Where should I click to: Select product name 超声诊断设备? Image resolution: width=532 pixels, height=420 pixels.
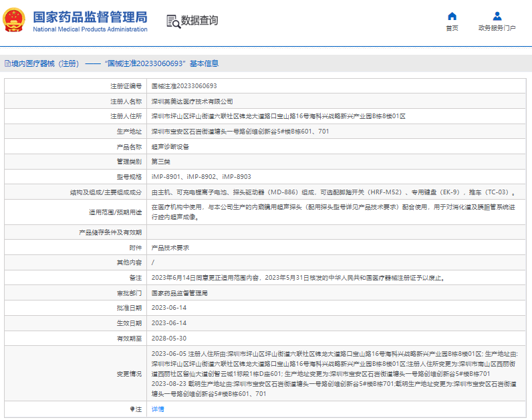(170, 147)
